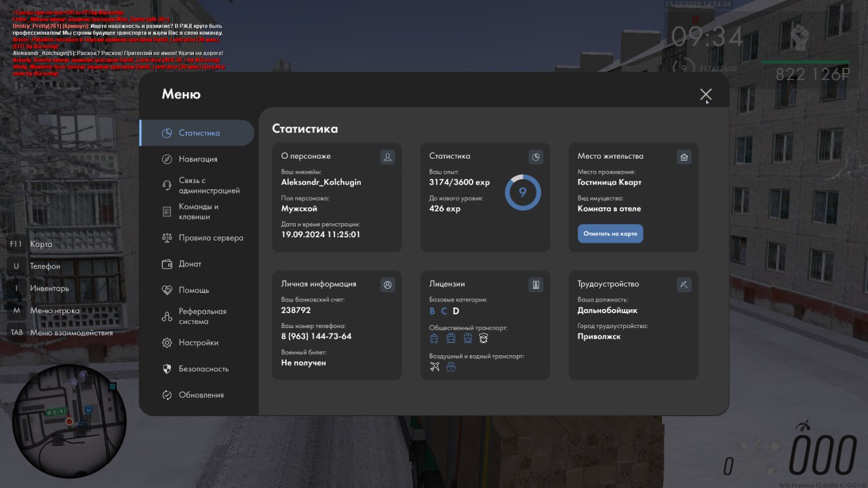Click the level 9 experience ring

coord(523,192)
